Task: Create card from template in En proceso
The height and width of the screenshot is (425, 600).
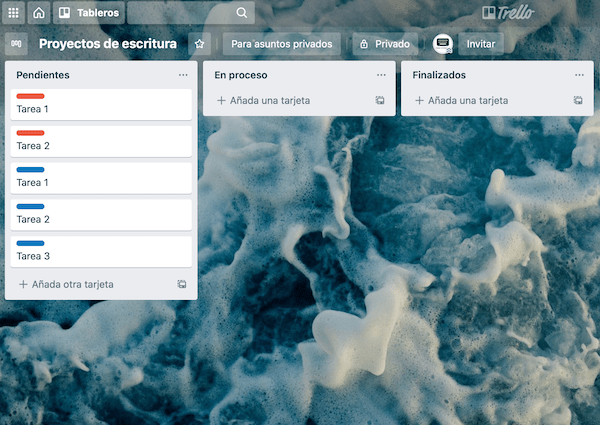Action: tap(380, 100)
